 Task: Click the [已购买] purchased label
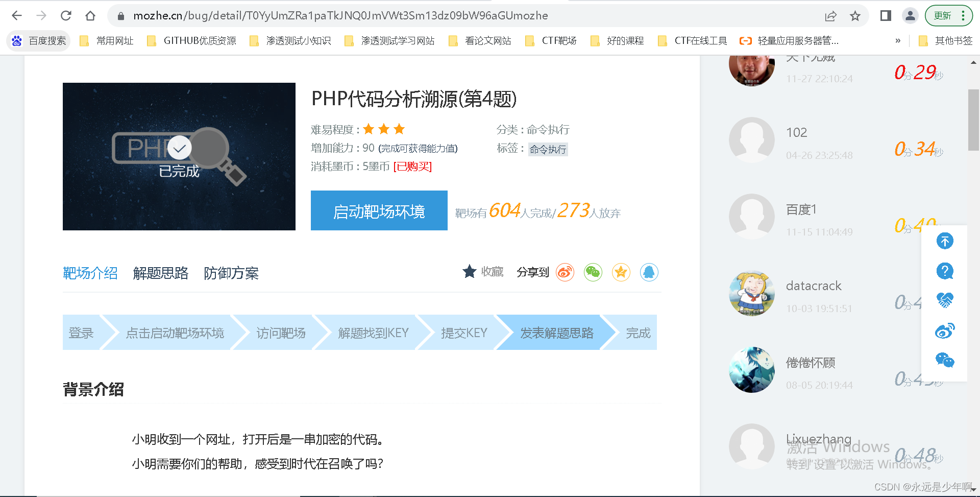[x=412, y=167]
